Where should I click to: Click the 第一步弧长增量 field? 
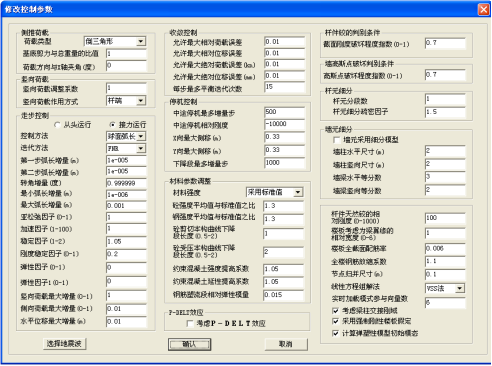click(126, 160)
